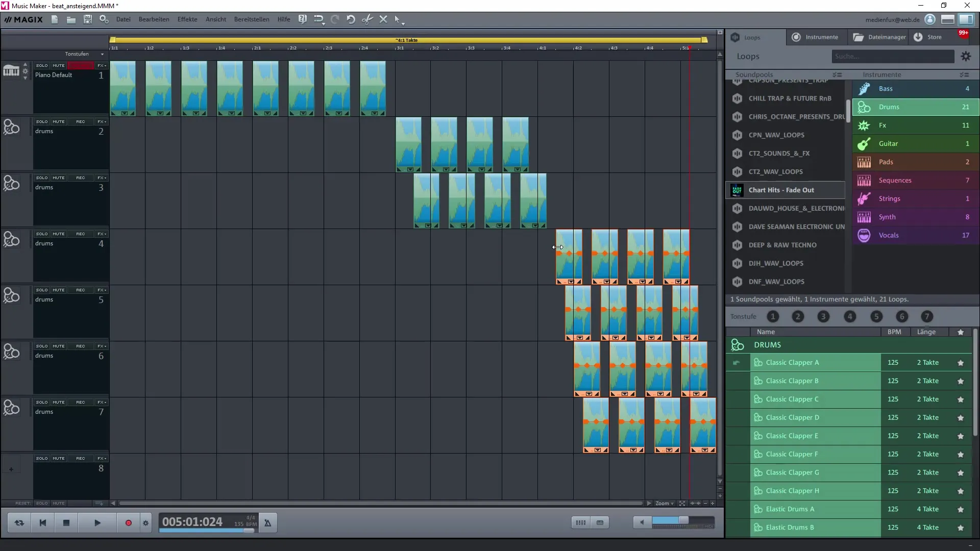Open the Instrumente list options
980x551 pixels.
point(964,75)
